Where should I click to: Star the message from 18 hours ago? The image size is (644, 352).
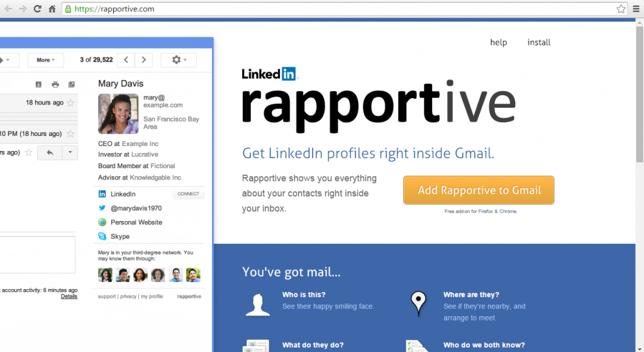tap(70, 103)
